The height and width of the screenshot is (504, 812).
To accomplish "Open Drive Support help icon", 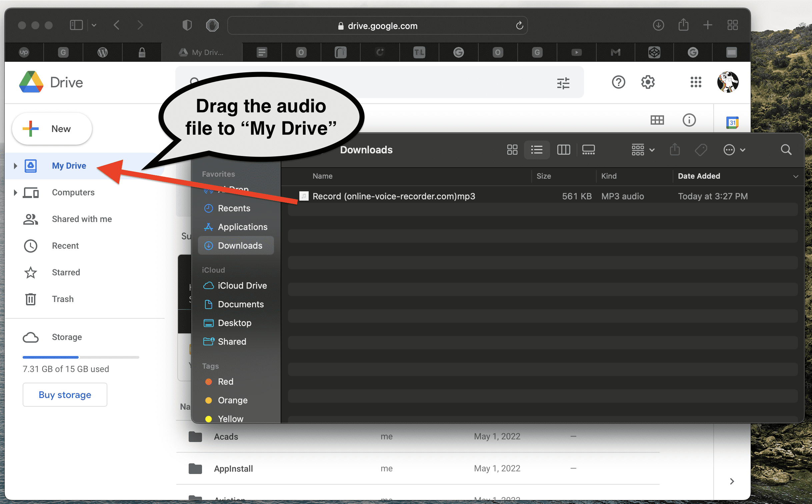I will click(x=618, y=82).
